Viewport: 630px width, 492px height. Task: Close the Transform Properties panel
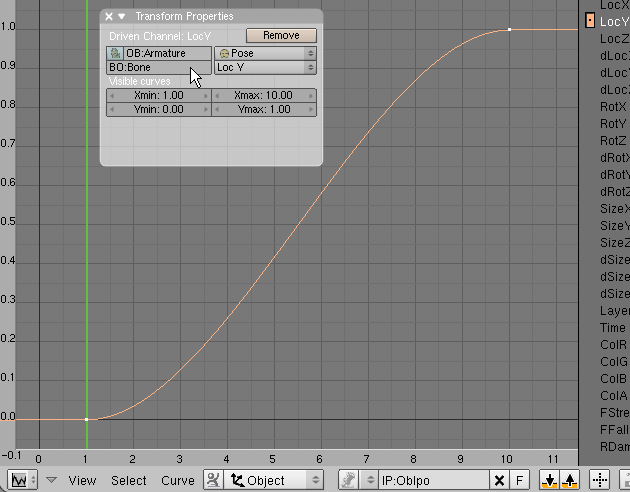click(x=109, y=16)
